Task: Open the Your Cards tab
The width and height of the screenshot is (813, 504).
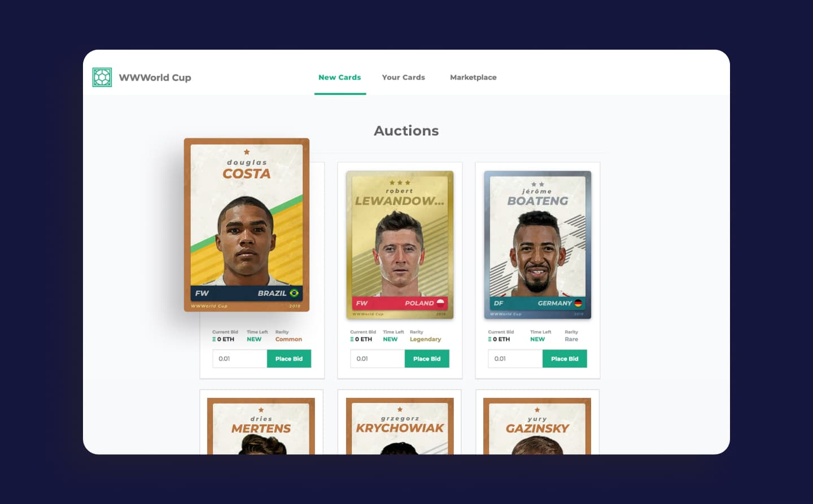Action: coord(403,77)
